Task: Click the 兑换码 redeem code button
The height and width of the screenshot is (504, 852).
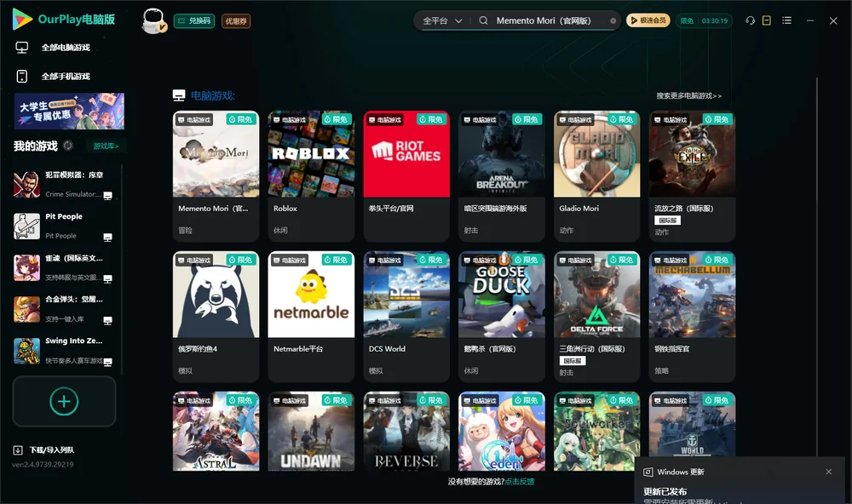Action: (194, 21)
